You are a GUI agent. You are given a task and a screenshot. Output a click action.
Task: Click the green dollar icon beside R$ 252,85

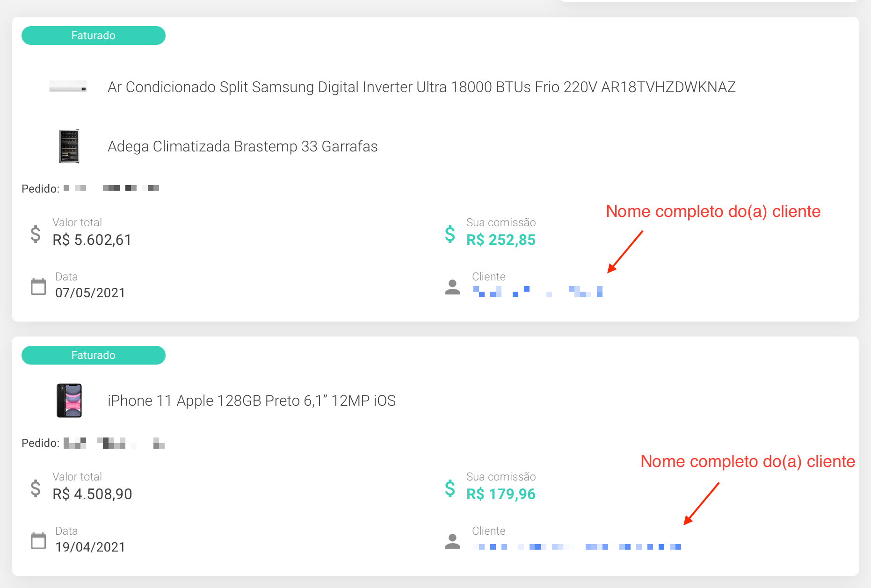coord(450,234)
